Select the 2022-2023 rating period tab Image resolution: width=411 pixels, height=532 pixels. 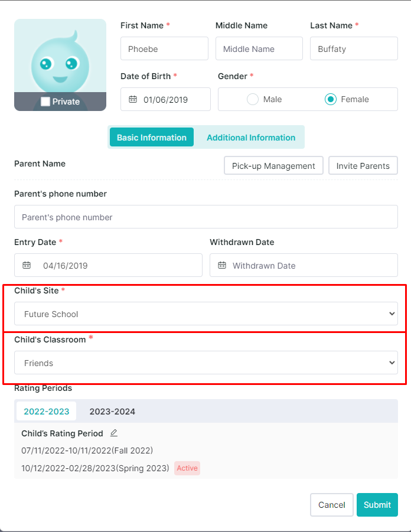click(x=47, y=412)
